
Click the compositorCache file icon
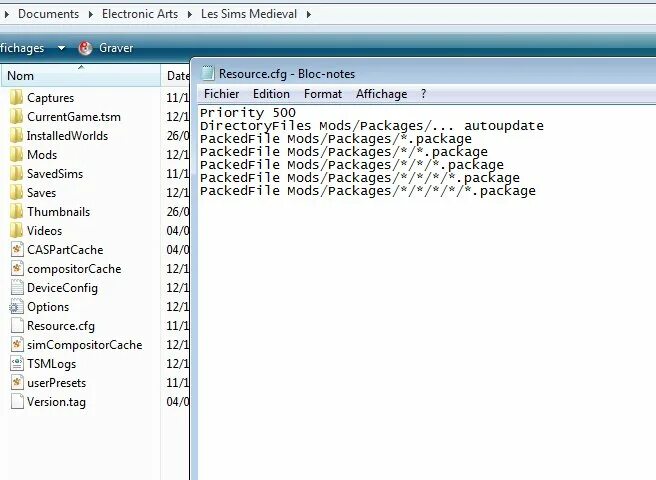tap(17, 269)
